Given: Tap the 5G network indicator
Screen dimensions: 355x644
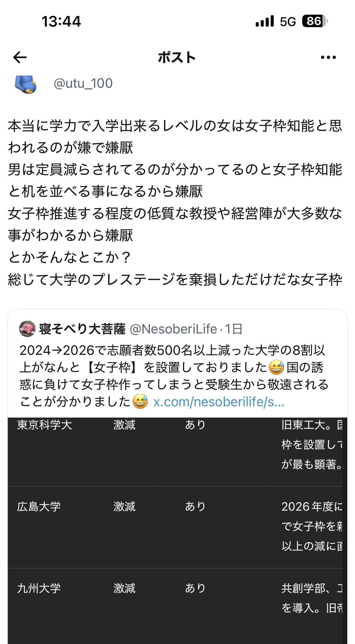Looking at the screenshot, I should [x=288, y=22].
